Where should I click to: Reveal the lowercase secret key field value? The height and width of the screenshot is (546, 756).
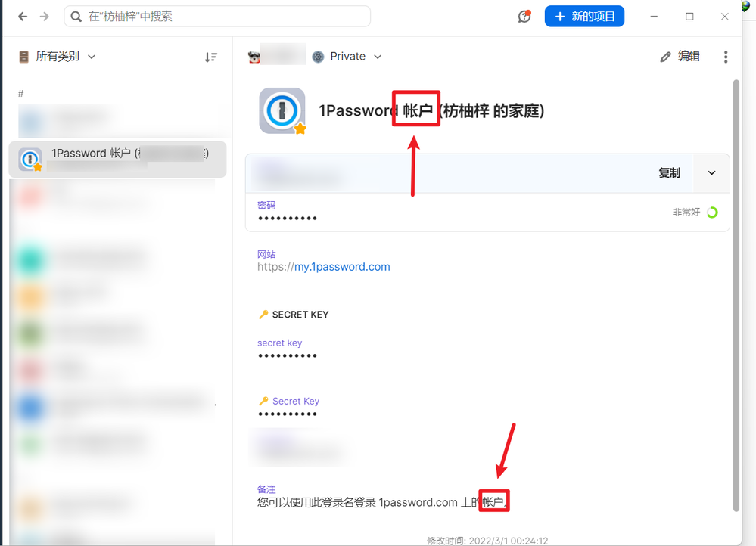coord(288,356)
